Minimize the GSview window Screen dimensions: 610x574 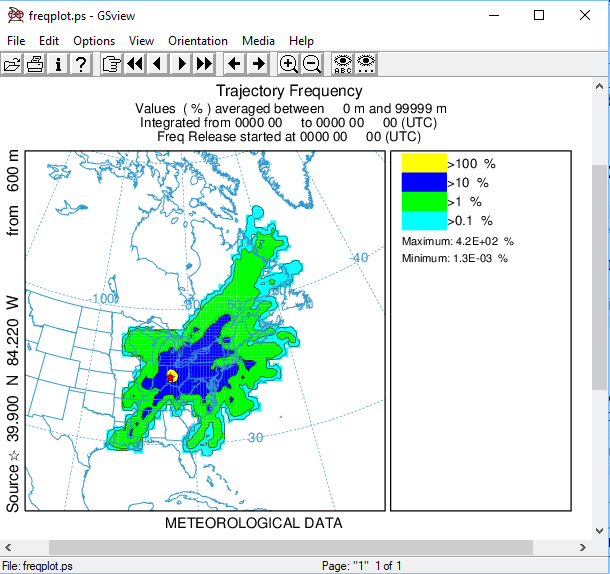(x=494, y=15)
